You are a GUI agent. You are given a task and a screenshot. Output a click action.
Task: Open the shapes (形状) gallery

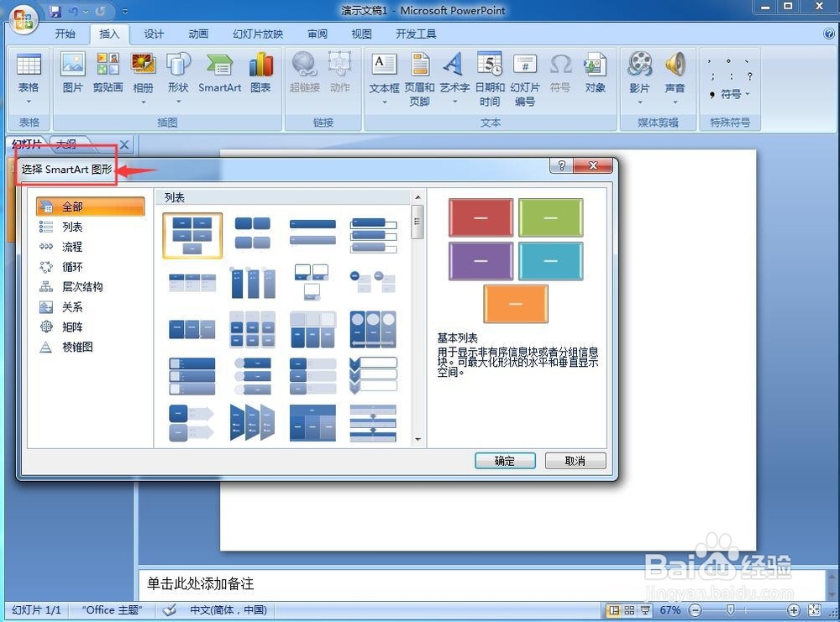click(178, 77)
